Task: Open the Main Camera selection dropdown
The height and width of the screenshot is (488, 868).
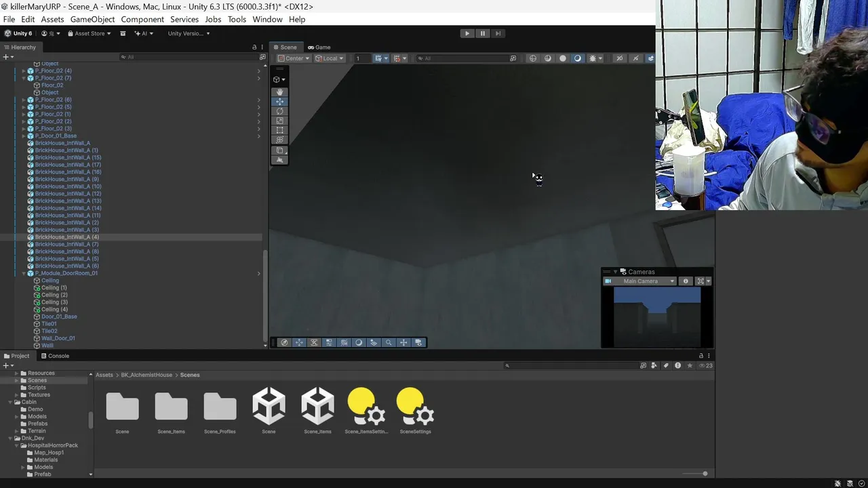Action: pos(640,281)
